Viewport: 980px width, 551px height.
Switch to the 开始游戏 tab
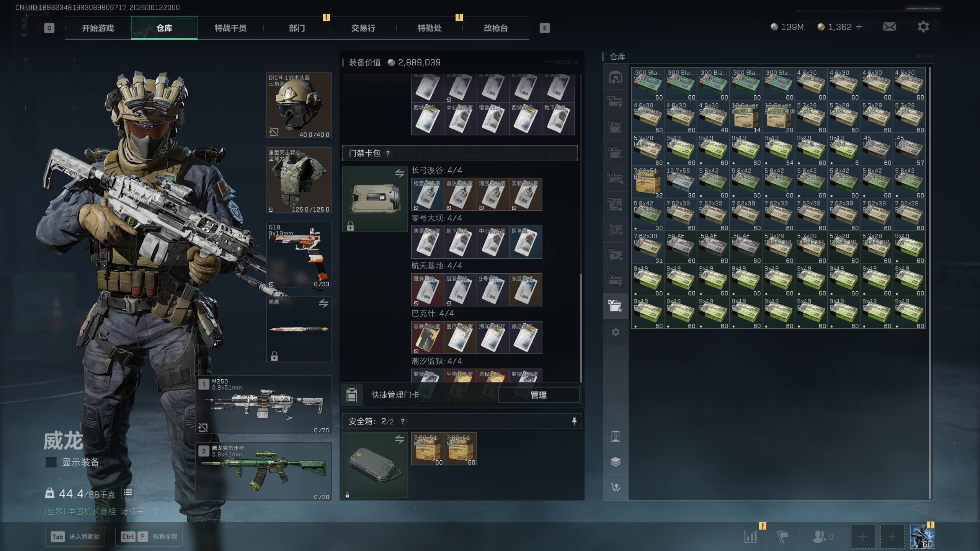[x=98, y=28]
